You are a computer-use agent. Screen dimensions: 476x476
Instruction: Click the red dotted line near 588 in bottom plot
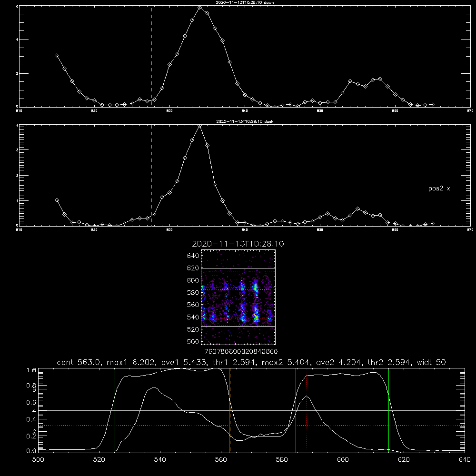pyautogui.click(x=306, y=410)
